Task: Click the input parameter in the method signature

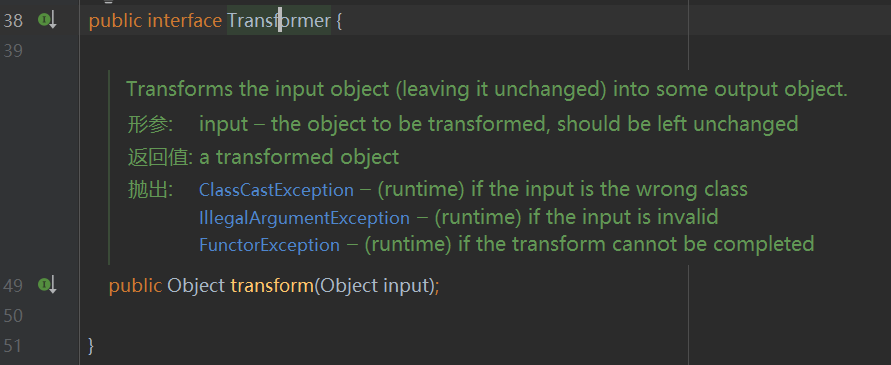Action: 405,285
